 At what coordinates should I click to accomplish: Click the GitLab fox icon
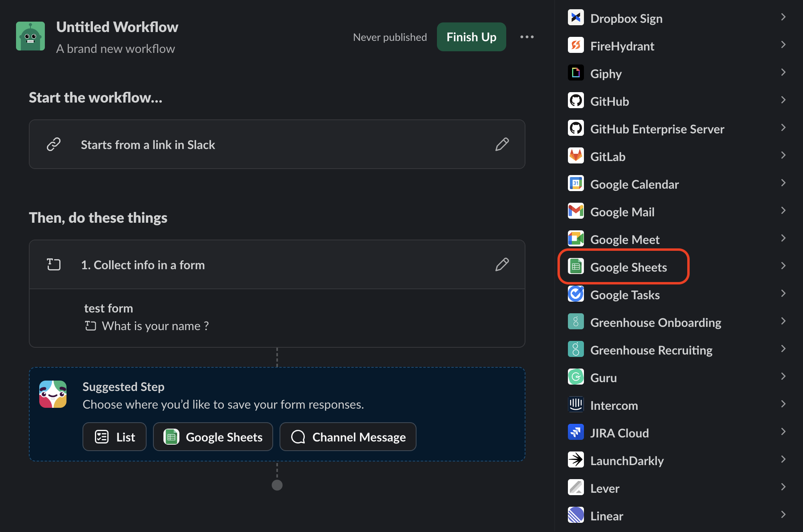click(x=576, y=156)
